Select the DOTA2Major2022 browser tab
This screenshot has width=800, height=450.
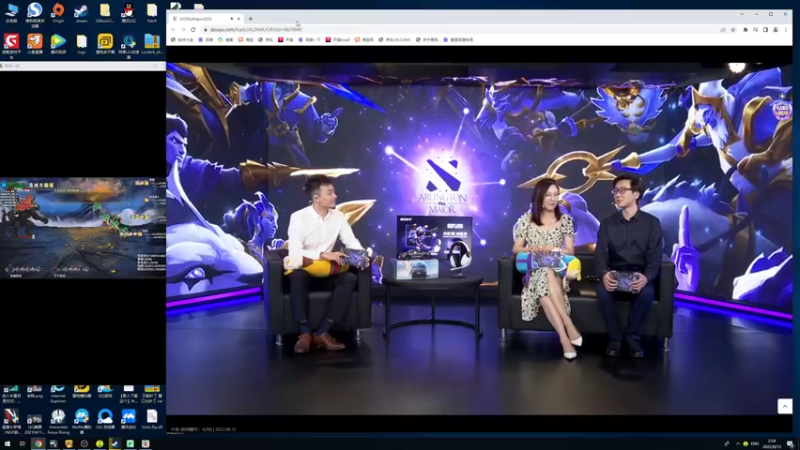click(207, 19)
